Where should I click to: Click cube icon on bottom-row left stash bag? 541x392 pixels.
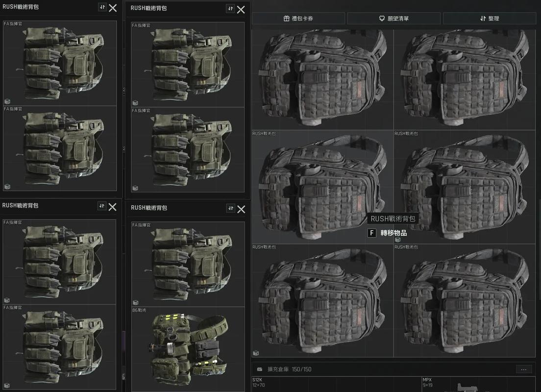tap(256, 353)
